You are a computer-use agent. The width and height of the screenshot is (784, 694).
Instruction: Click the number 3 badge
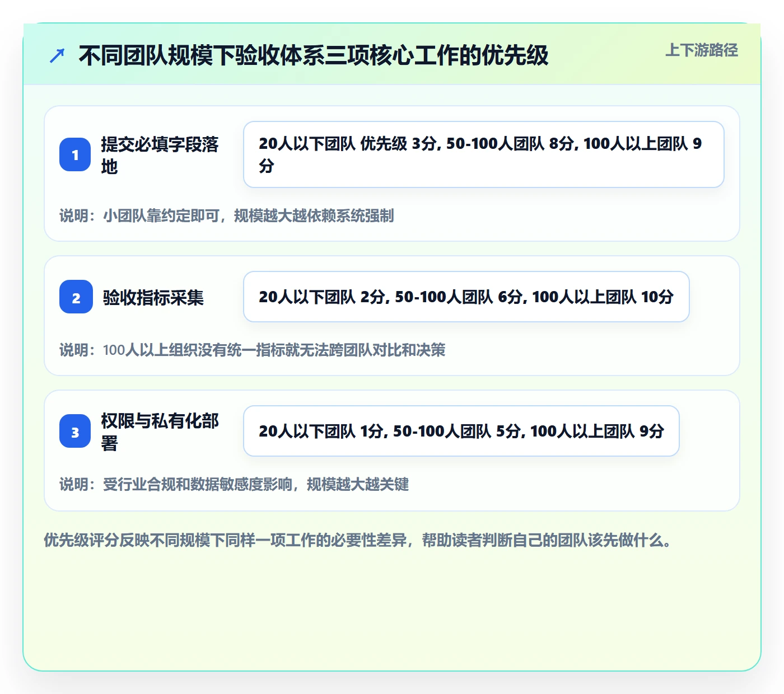75,431
